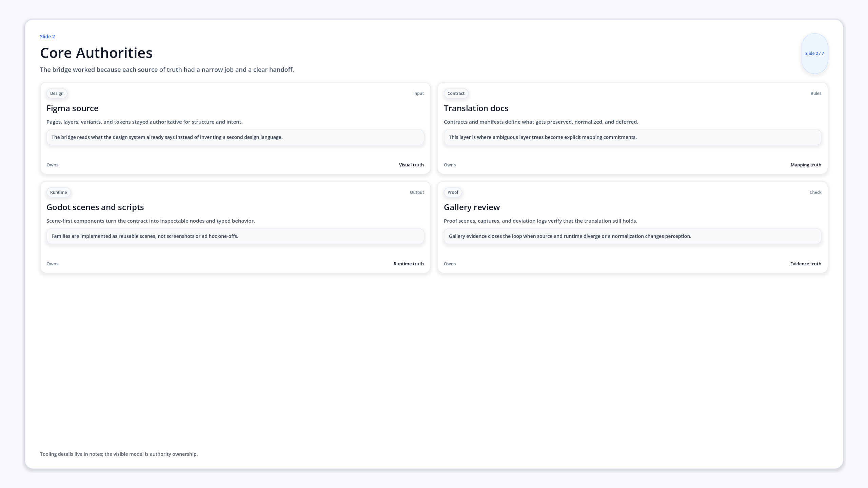Click the blue 'Slide 2' label
868x488 pixels.
coord(47,37)
